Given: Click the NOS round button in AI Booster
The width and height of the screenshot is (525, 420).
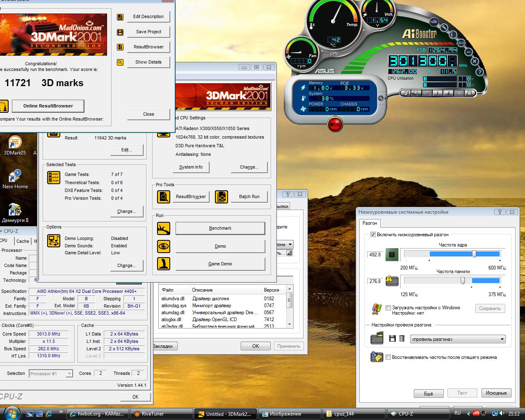Looking at the screenshot, I should coord(434,22).
